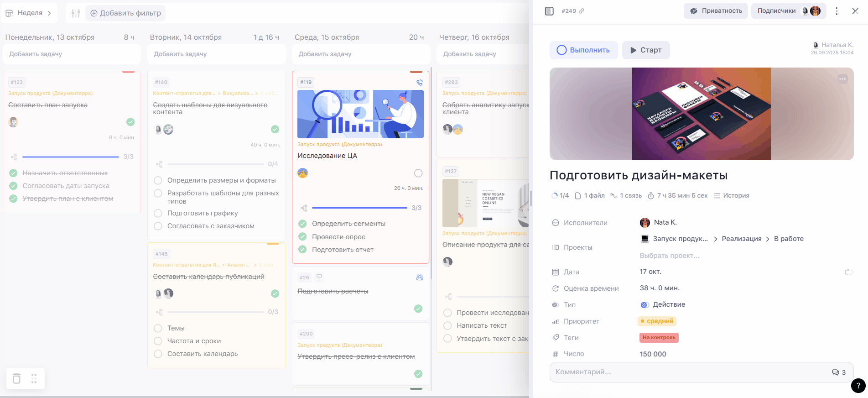Open the help question mark button
Image resolution: width=868 pixels, height=398 pixels.
[x=858, y=386]
